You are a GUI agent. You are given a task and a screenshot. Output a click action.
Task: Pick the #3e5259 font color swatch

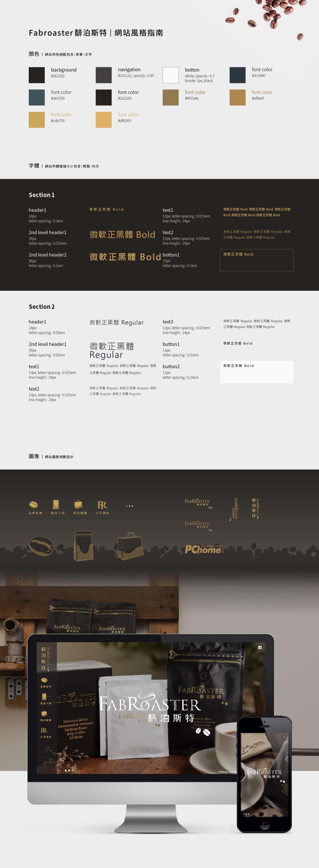point(37,97)
